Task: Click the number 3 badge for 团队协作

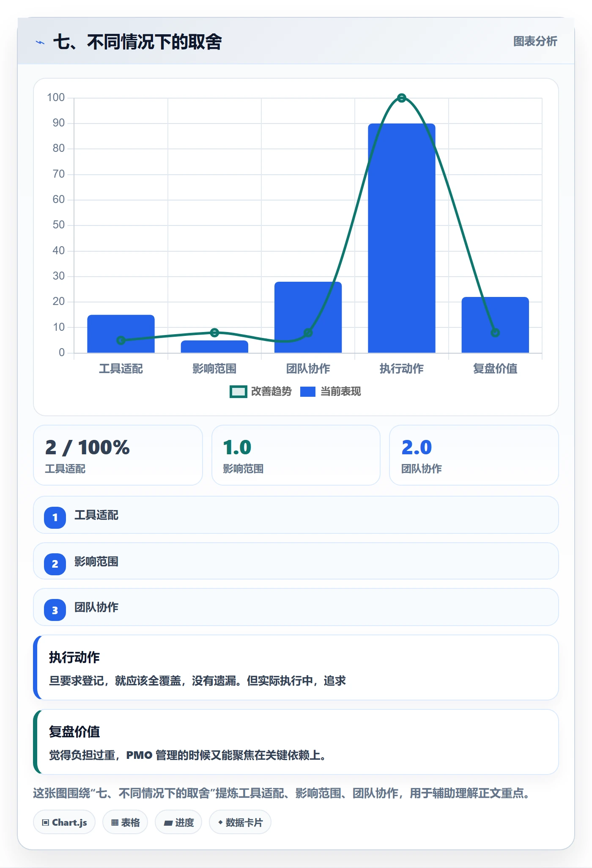Action: tap(55, 610)
